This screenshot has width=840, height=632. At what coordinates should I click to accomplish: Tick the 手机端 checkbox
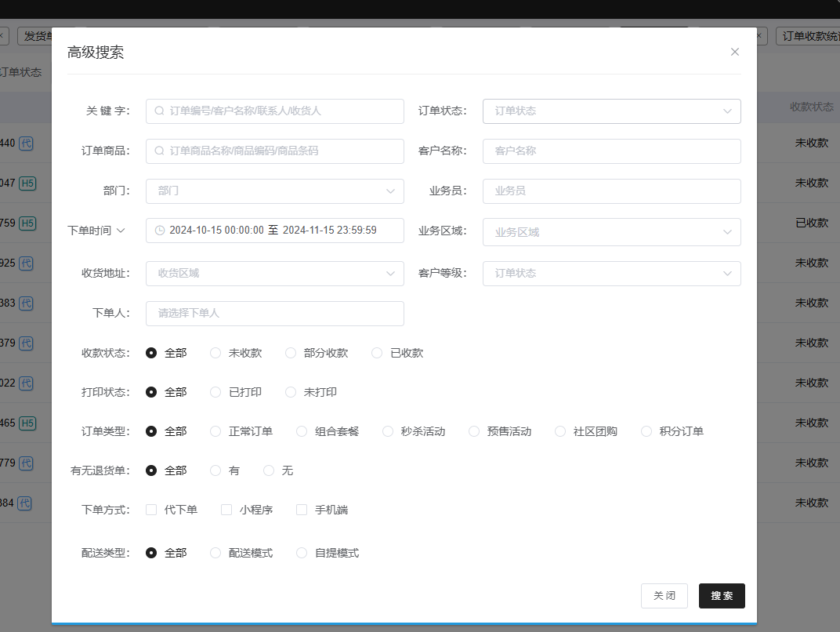tap(302, 510)
